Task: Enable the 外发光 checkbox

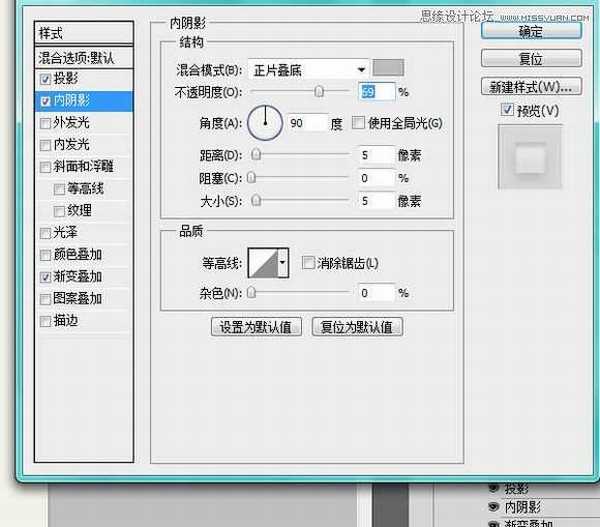Action: point(46,123)
